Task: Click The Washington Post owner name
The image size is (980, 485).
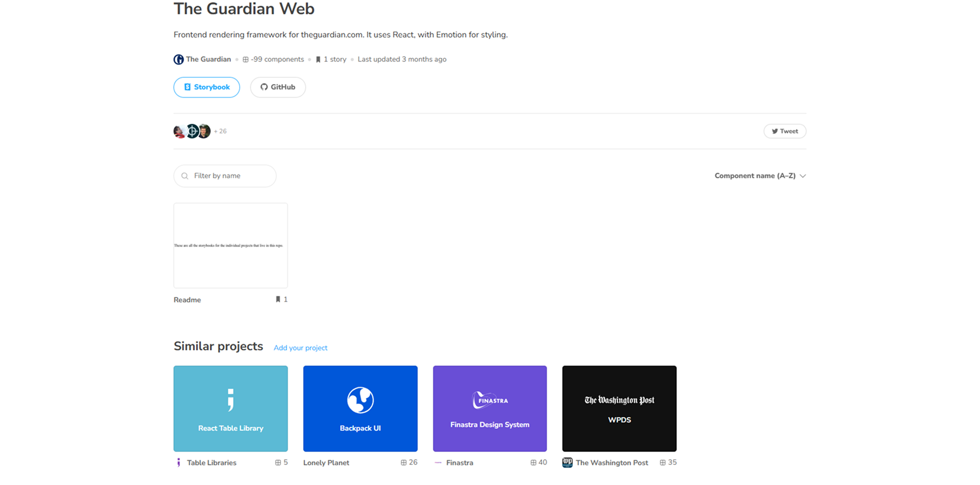Action: click(x=612, y=463)
